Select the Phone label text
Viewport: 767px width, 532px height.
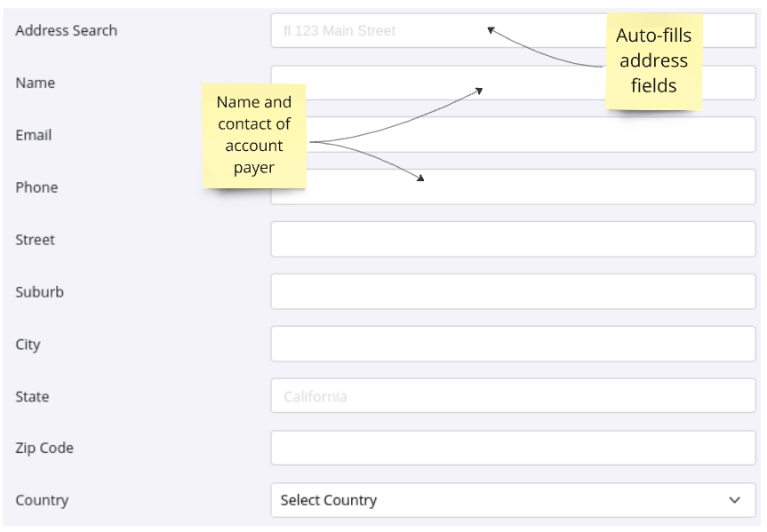click(36, 187)
